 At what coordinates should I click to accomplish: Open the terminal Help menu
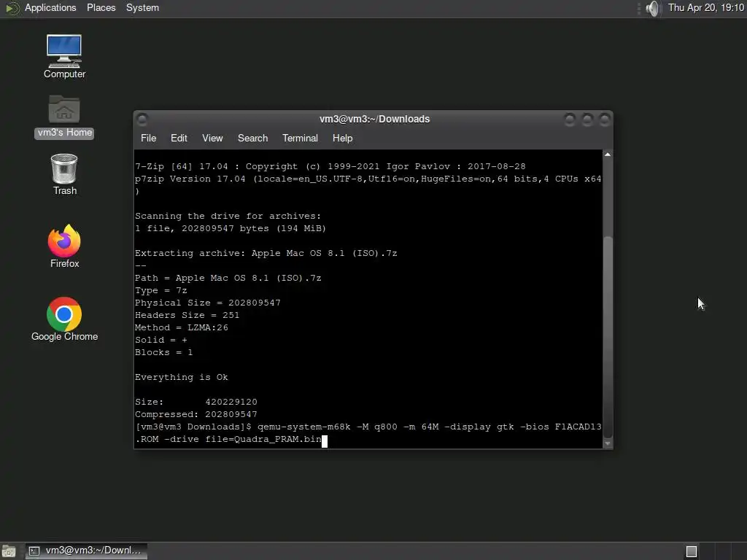[342, 138]
